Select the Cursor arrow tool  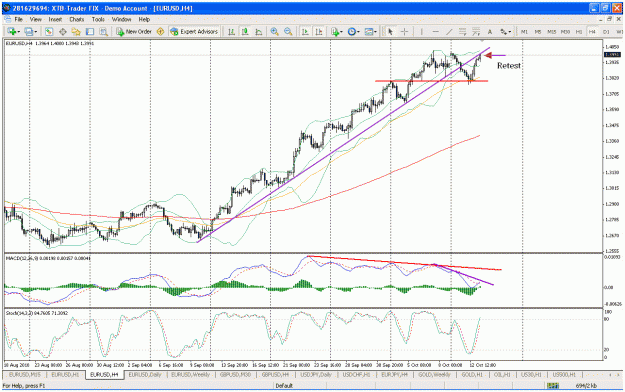pyautogui.click(x=390, y=32)
